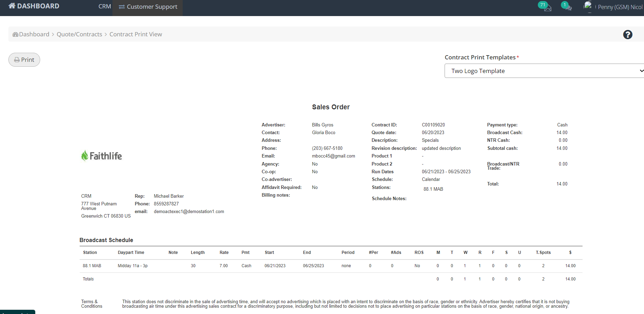Click Contract Print View breadcrumb
Image resolution: width=644 pixels, height=314 pixels.
coord(136,34)
